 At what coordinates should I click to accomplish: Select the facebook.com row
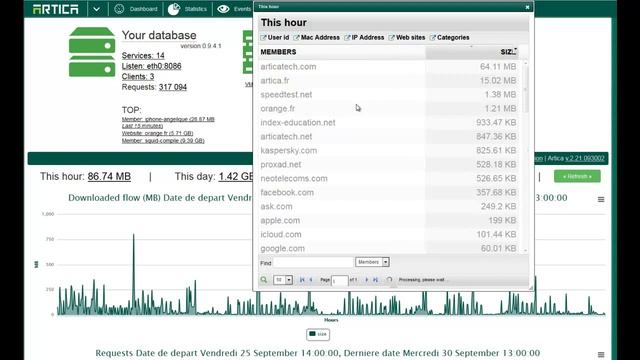coord(389,192)
